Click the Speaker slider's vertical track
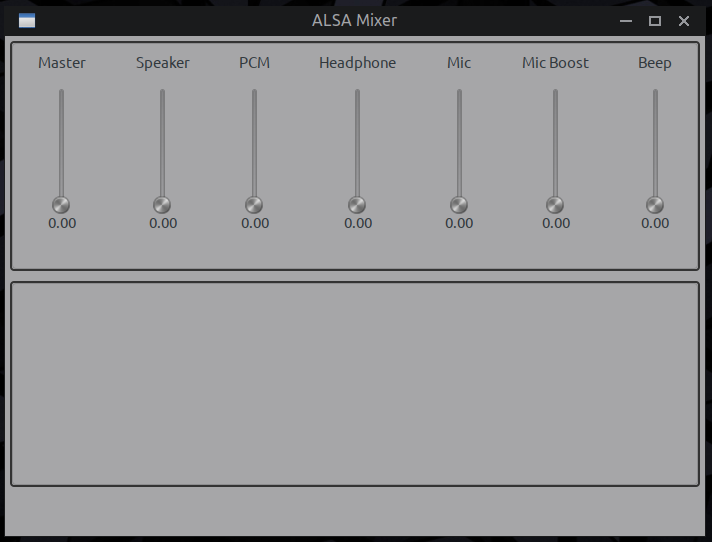The width and height of the screenshot is (712, 542). (162, 143)
